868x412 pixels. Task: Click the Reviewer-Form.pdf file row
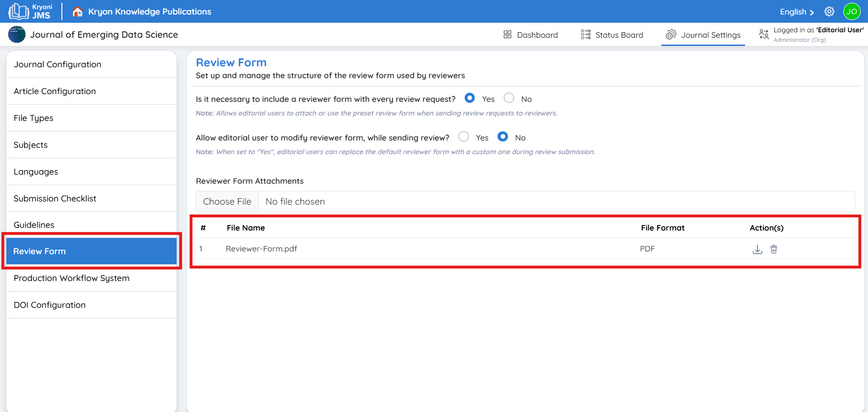[x=261, y=249]
